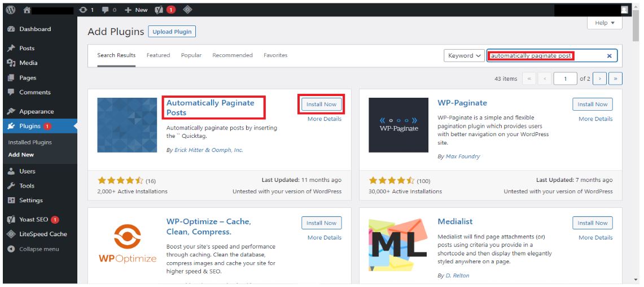Open the + New content menu
This screenshot has height=287, width=644.
137,10
